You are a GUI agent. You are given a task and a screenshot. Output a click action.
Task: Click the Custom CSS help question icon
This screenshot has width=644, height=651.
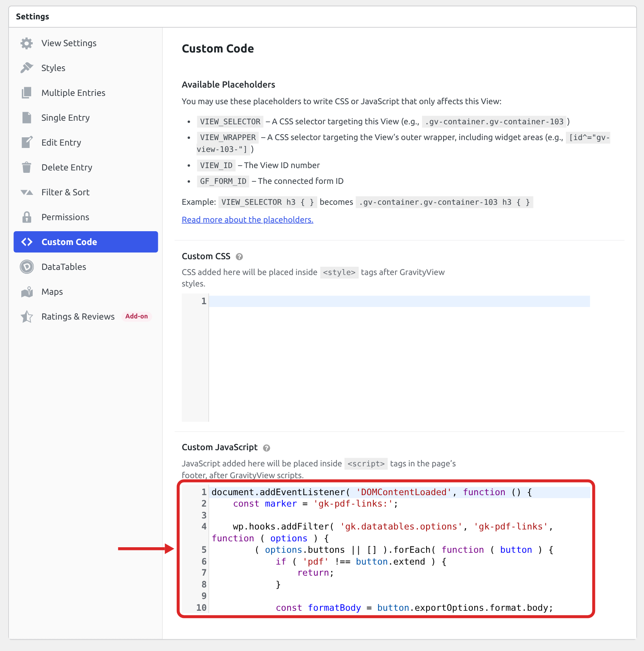tap(239, 256)
